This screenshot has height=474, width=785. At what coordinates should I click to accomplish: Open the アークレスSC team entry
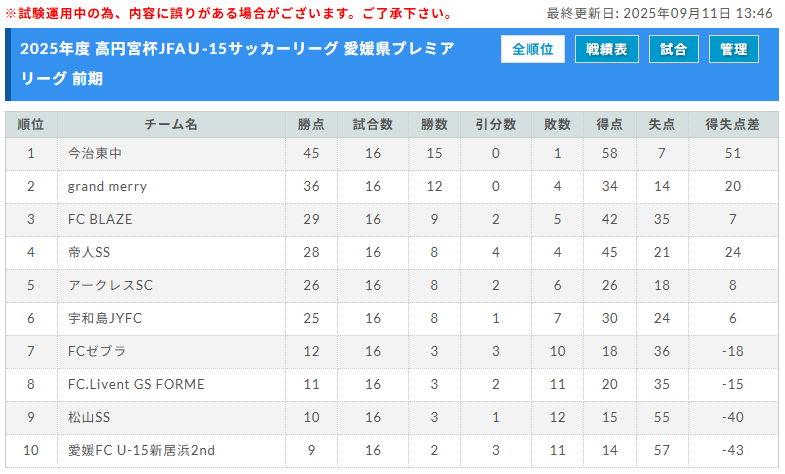(110, 286)
